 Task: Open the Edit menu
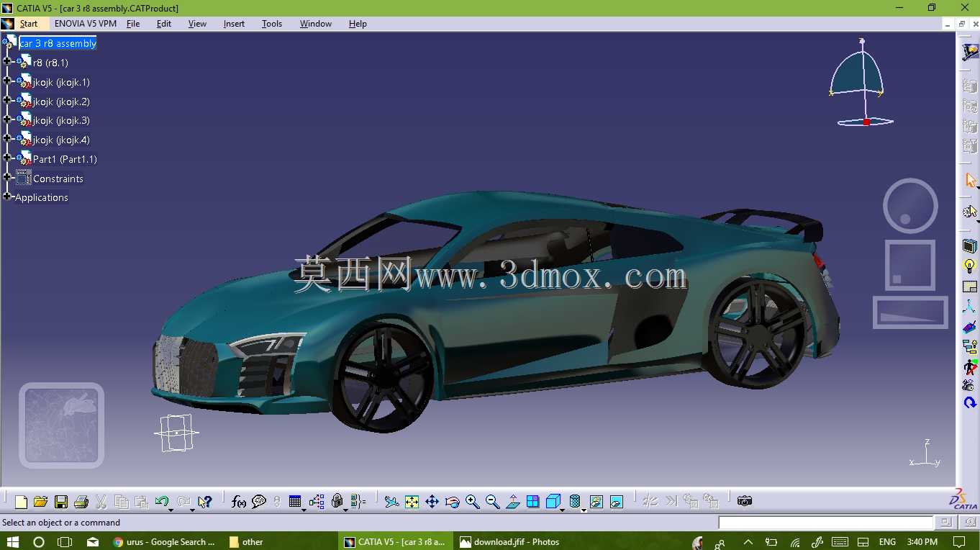pyautogui.click(x=164, y=24)
